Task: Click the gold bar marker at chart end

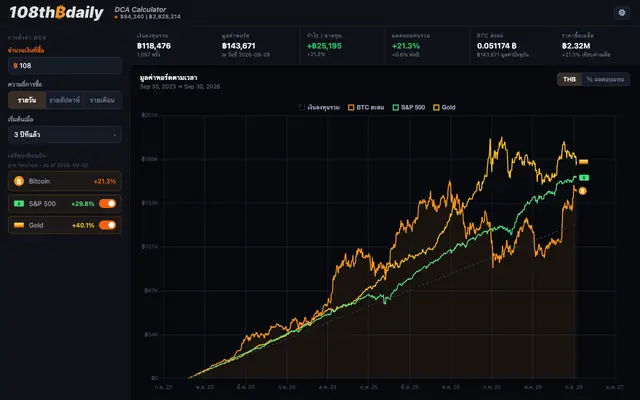Action: point(584,162)
